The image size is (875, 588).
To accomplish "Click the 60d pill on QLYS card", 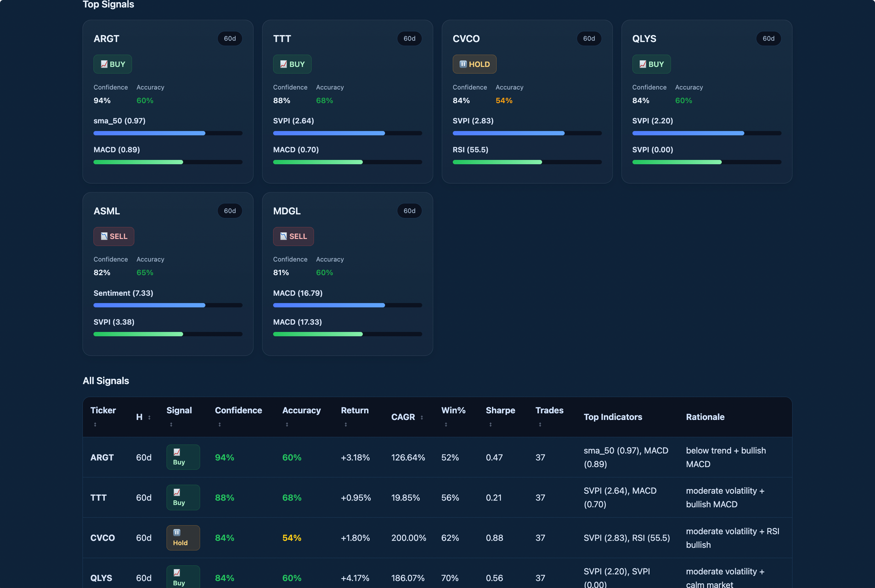I will [768, 39].
